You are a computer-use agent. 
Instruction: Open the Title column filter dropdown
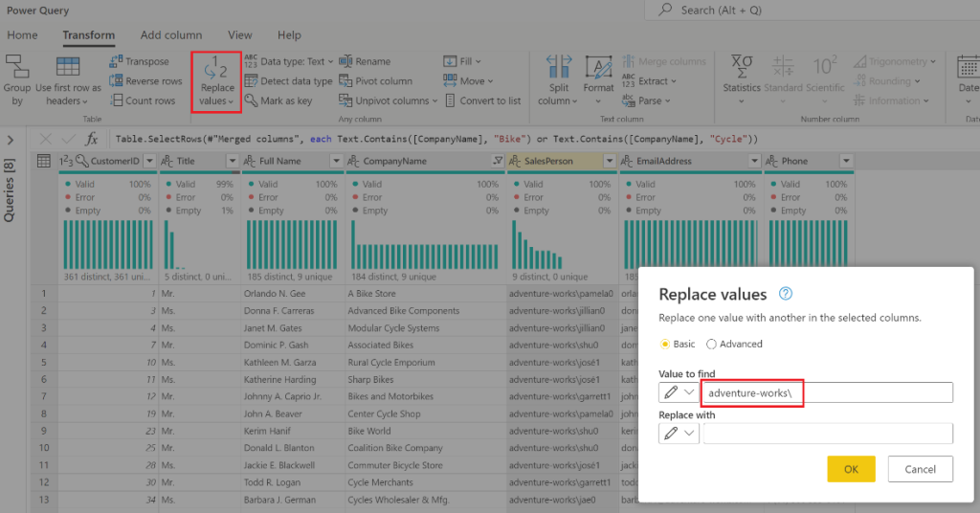[x=232, y=161]
